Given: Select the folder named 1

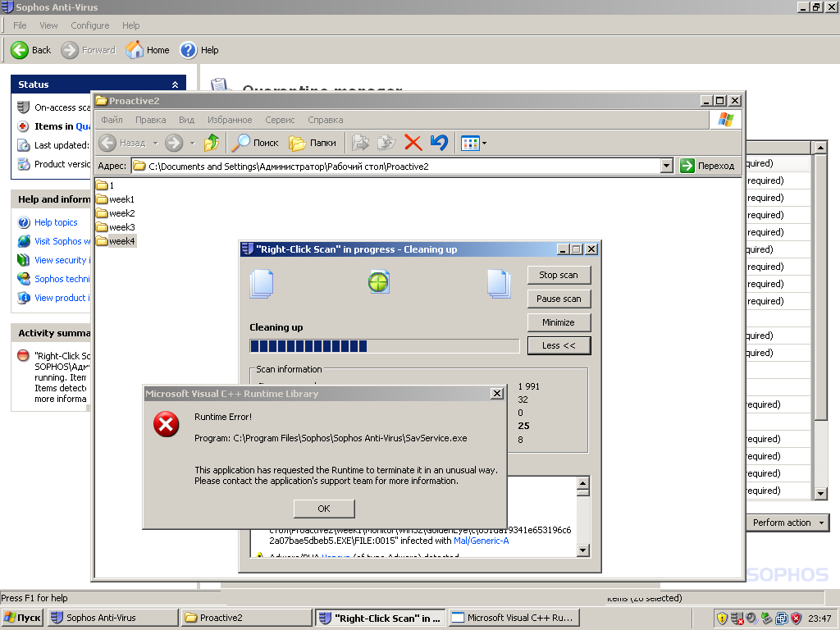Looking at the screenshot, I should coord(105,185).
